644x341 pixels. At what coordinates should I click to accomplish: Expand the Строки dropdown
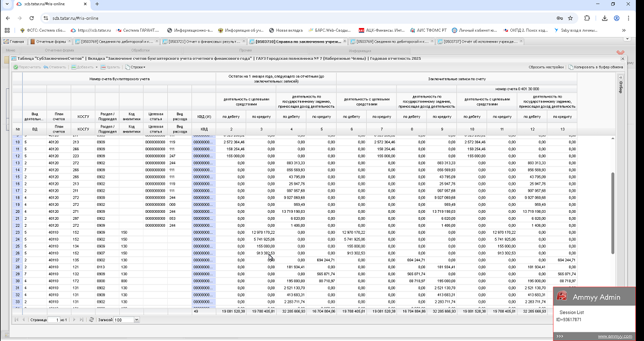click(135, 67)
